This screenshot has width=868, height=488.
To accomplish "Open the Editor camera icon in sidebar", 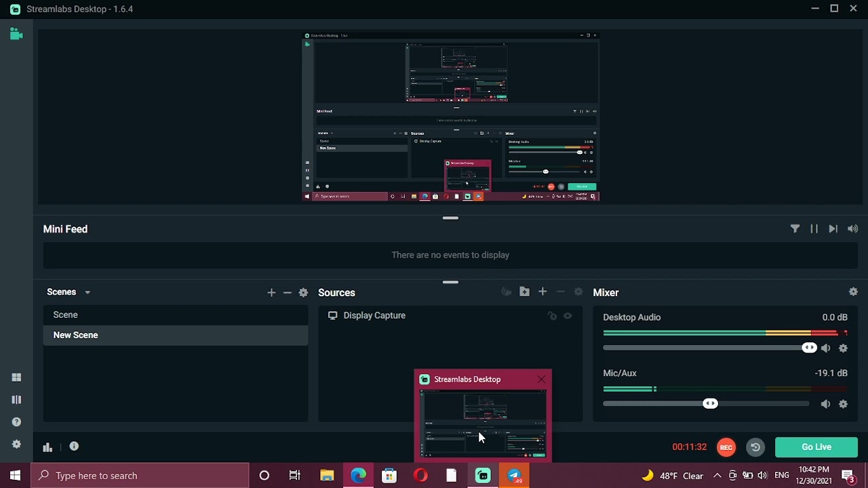I will point(16,34).
